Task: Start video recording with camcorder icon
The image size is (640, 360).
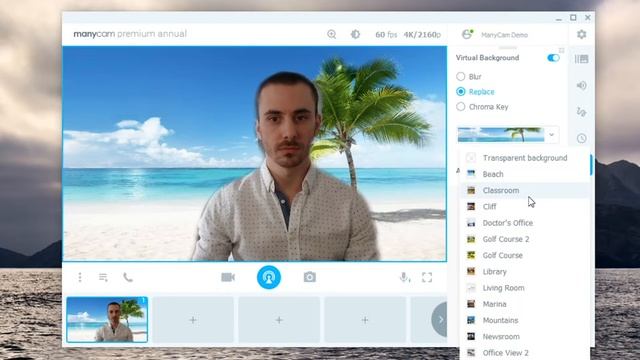Action: point(228,278)
